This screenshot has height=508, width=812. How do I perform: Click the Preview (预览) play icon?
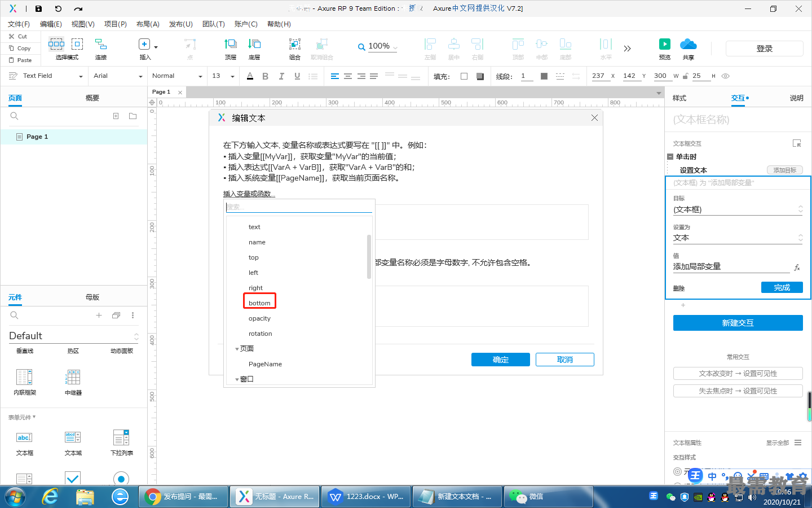[665, 44]
